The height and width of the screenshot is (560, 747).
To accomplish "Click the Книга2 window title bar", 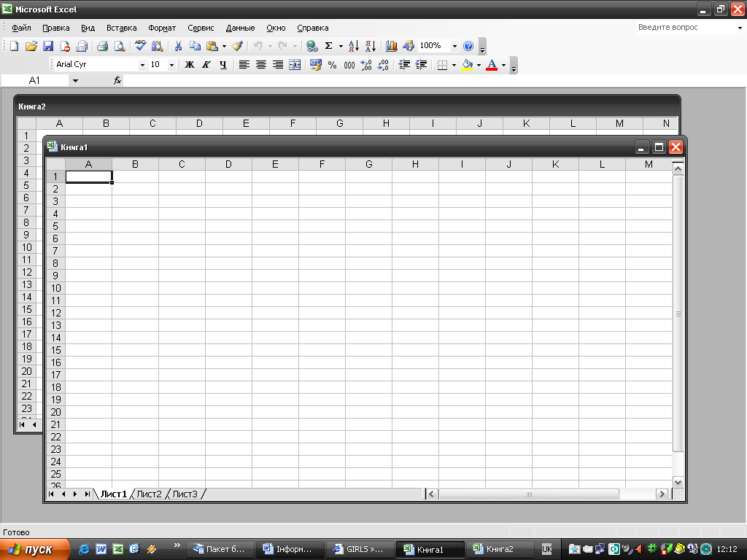I will click(347, 106).
